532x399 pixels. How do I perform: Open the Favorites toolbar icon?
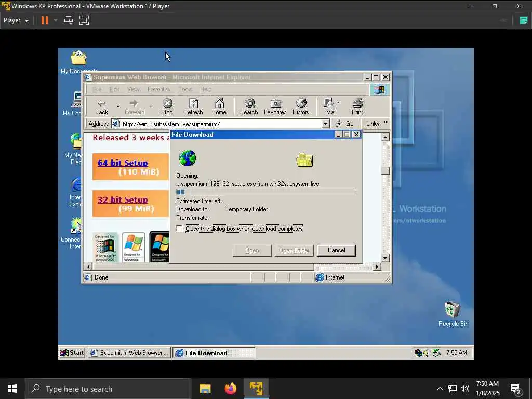click(275, 107)
